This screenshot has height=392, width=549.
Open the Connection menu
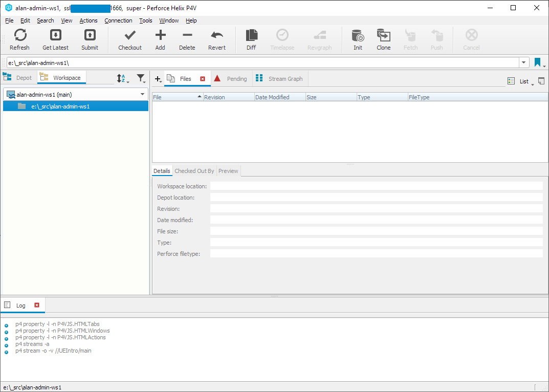click(118, 20)
